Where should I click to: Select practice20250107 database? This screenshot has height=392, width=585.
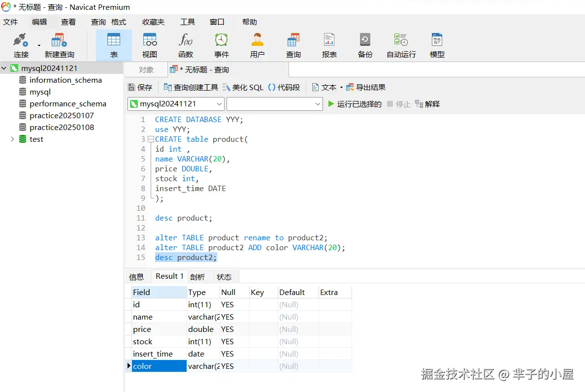point(62,116)
